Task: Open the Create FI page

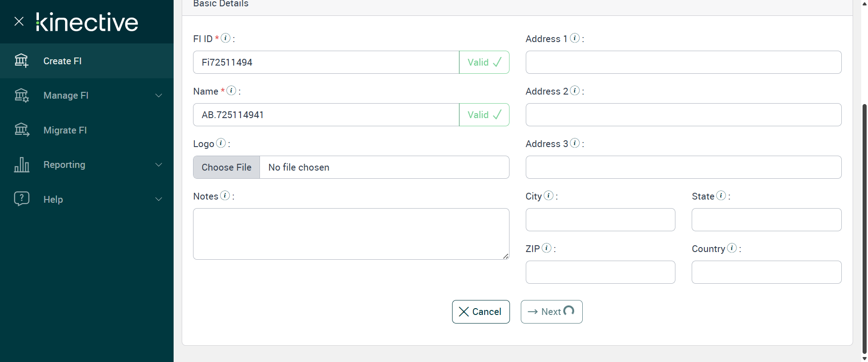Action: [62, 61]
